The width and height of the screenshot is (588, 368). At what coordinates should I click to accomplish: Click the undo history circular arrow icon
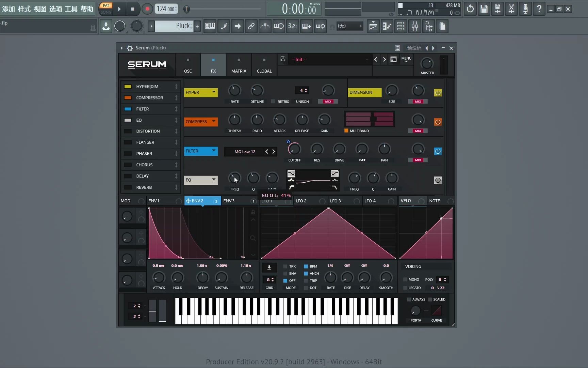(x=470, y=9)
